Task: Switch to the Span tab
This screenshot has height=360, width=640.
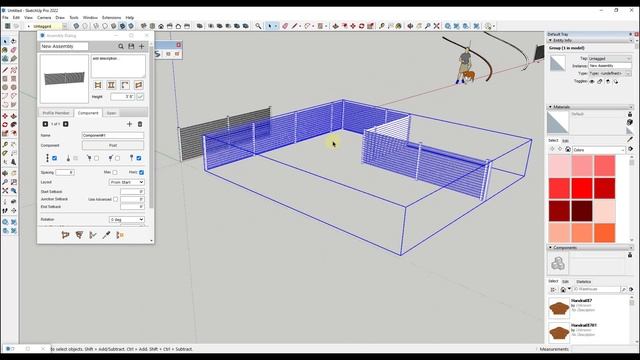Action: click(x=111, y=113)
